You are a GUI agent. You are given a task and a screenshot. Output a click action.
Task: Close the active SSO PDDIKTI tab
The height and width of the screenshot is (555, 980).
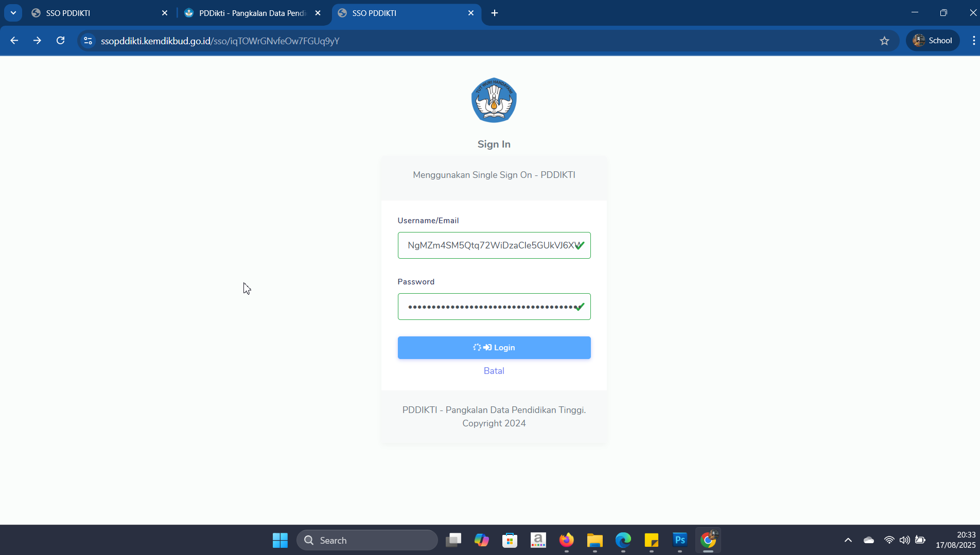(471, 13)
